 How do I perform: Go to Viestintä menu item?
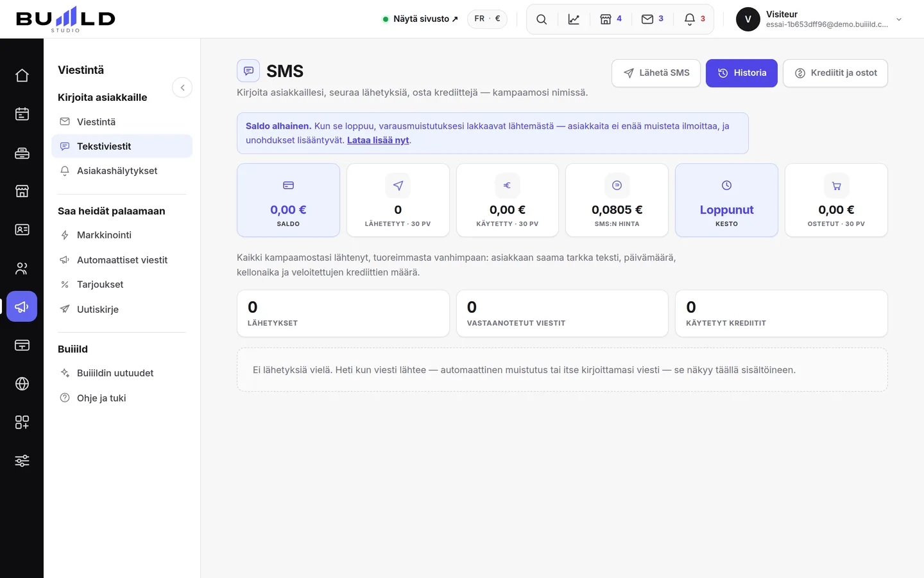point(122,121)
